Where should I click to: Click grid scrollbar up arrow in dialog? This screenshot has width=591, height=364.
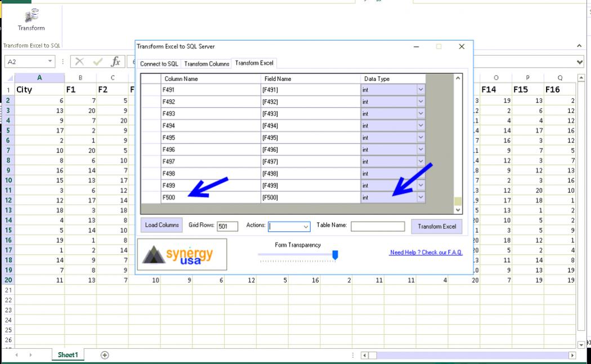458,78
